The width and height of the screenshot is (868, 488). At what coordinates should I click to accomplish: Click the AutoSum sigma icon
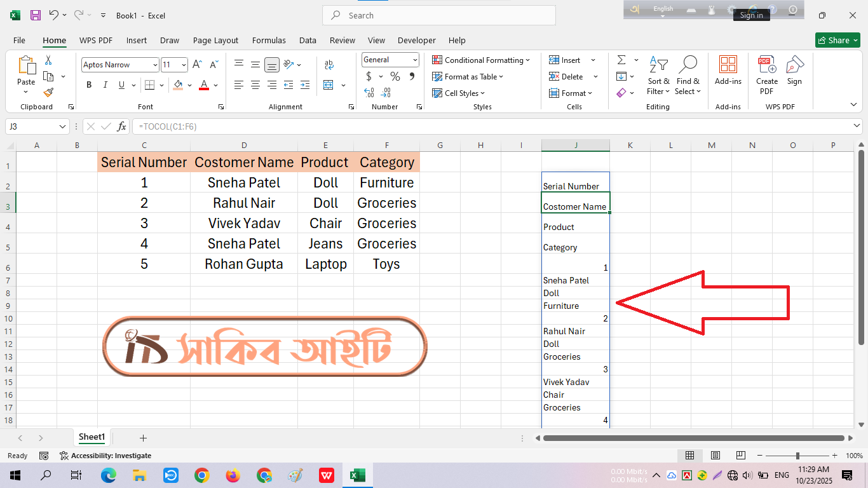(x=621, y=60)
